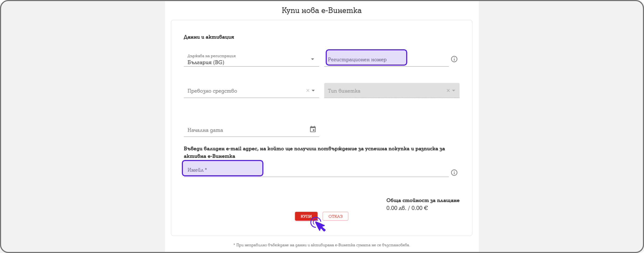Screen dimensions: 644x253
Task: Click the 0.00 лв. / 0.00 € total amount
Action: (407, 208)
